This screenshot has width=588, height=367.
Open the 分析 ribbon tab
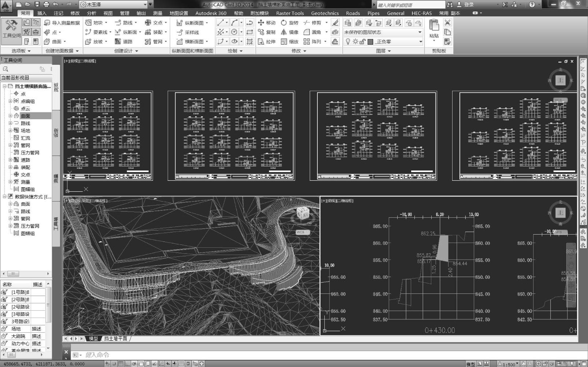coord(92,13)
